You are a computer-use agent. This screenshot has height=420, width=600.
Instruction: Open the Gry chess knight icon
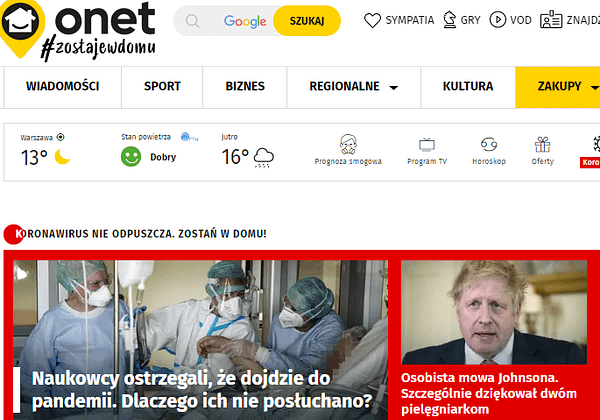click(450, 20)
